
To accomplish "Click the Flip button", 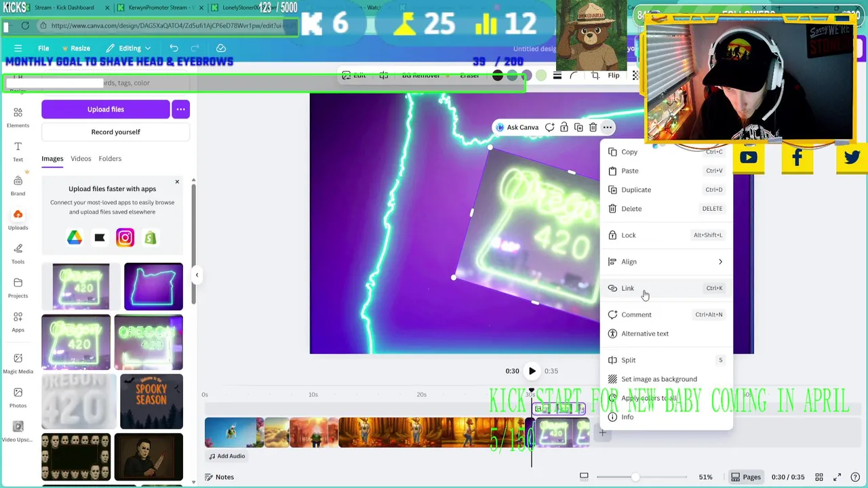I will point(613,76).
